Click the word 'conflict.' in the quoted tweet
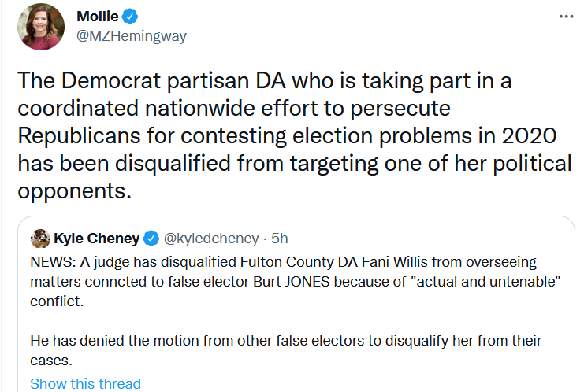Viewport: 584px width, 392px height. coord(57,301)
